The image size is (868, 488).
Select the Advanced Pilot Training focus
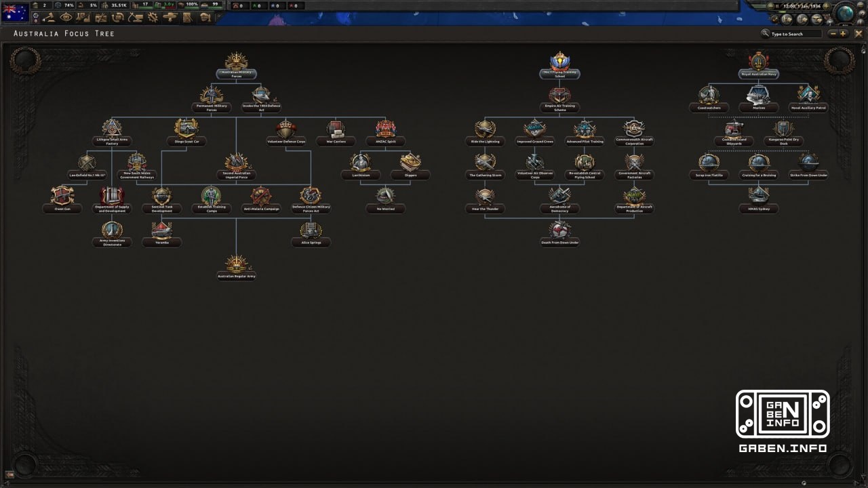pos(585,133)
